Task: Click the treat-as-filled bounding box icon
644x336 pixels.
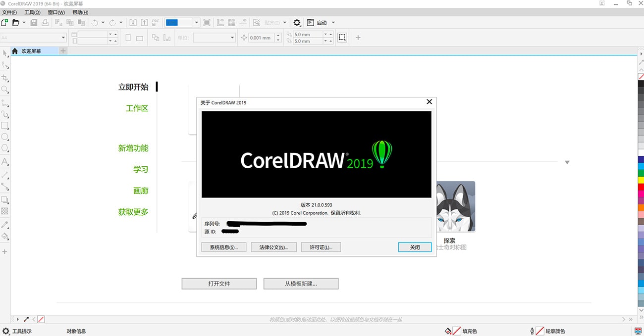Action: click(342, 38)
